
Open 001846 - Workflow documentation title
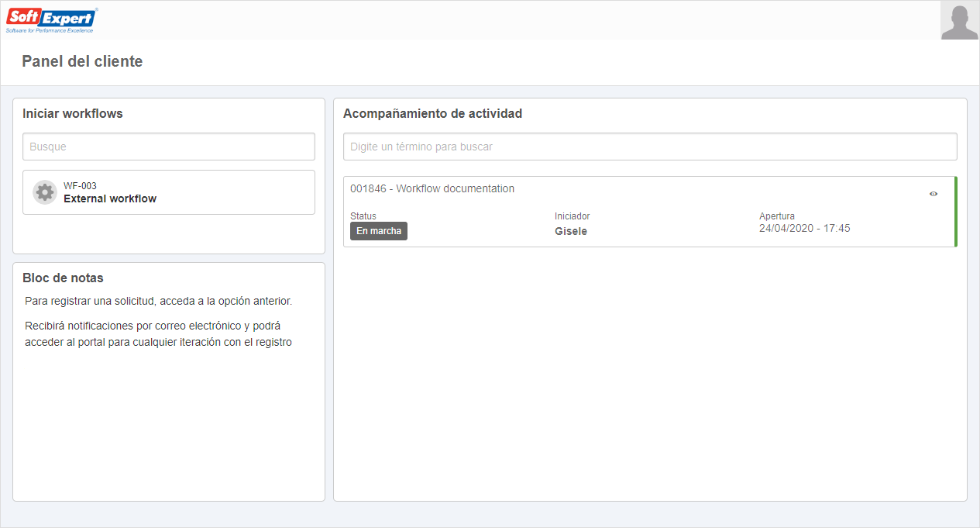click(432, 188)
